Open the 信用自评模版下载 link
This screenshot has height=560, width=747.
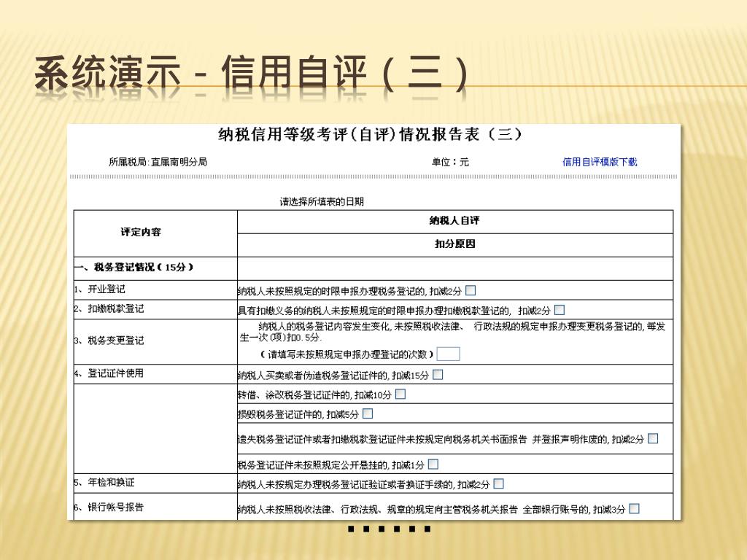pyautogui.click(x=600, y=162)
